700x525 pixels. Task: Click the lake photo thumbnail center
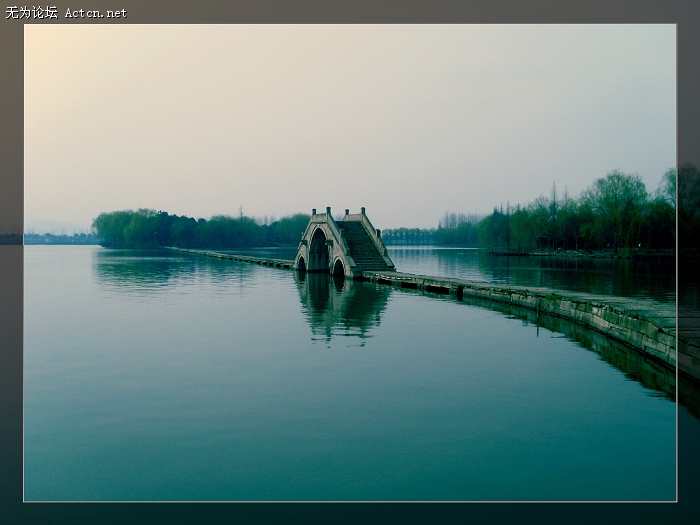(350, 262)
